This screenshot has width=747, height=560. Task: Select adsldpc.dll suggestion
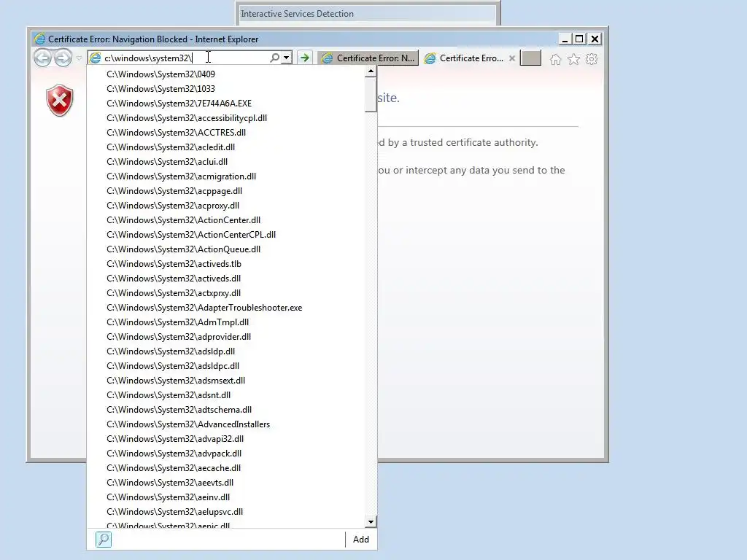tap(225, 366)
